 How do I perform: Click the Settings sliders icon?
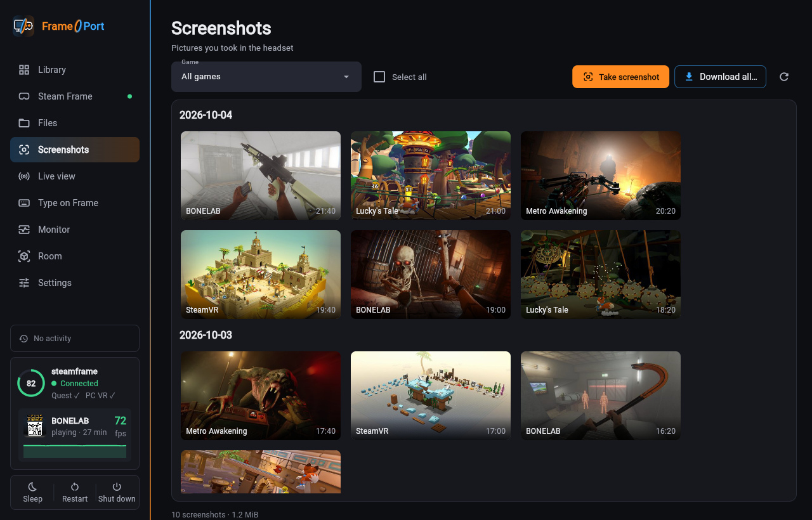[24, 283]
